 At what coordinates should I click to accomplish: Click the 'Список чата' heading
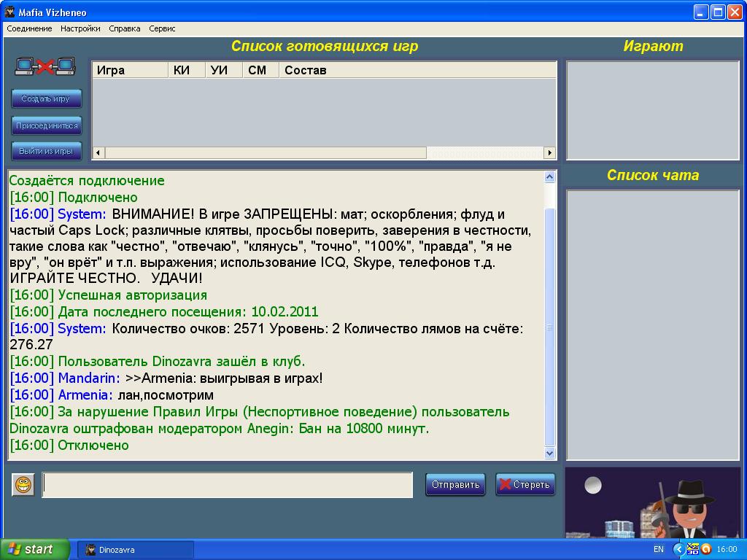tap(653, 175)
